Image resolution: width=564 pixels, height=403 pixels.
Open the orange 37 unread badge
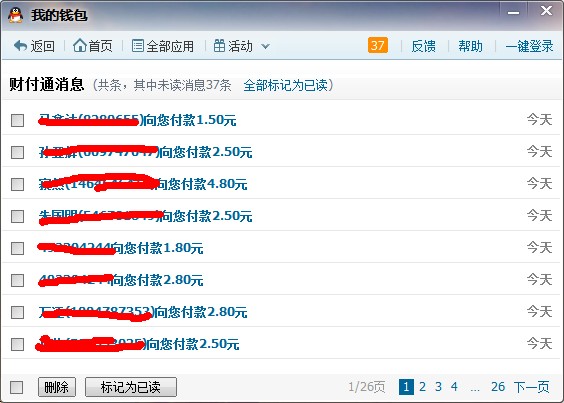378,45
